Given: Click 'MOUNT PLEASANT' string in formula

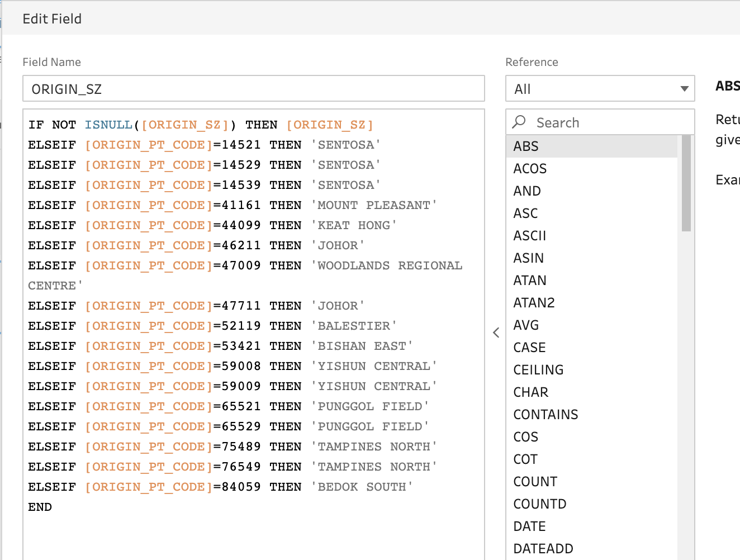Looking at the screenshot, I should click(374, 205).
